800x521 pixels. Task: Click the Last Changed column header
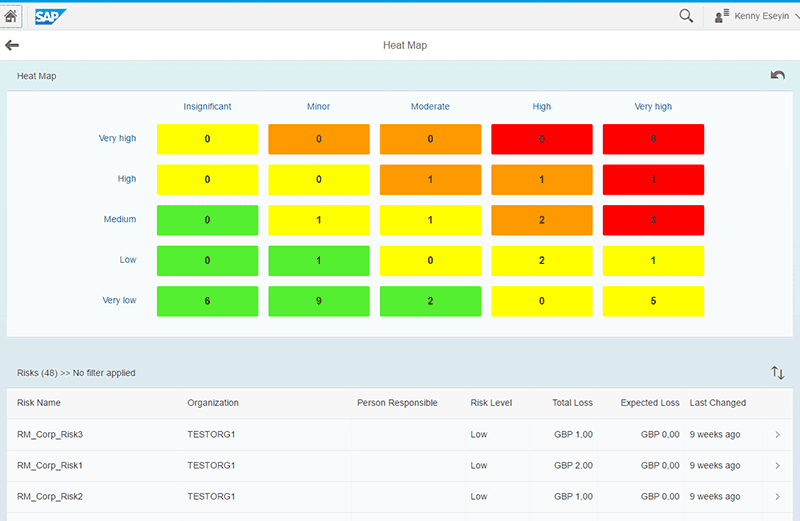(717, 403)
